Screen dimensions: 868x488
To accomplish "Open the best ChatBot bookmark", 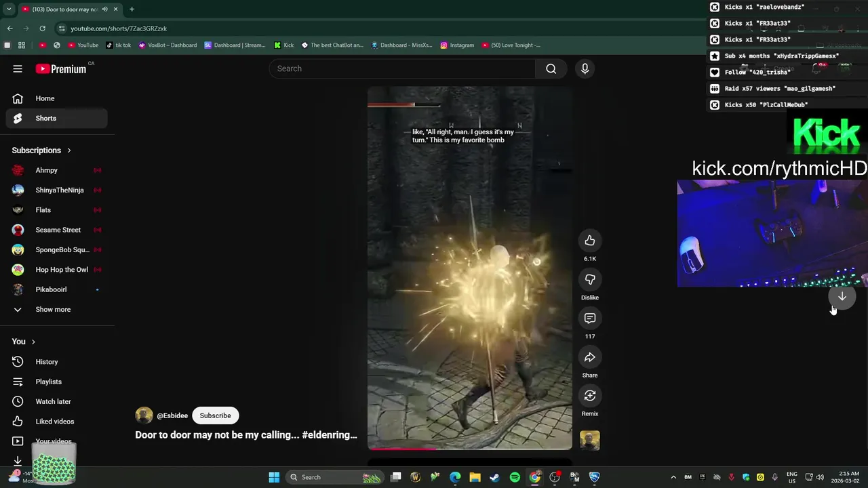I will tap(332, 45).
